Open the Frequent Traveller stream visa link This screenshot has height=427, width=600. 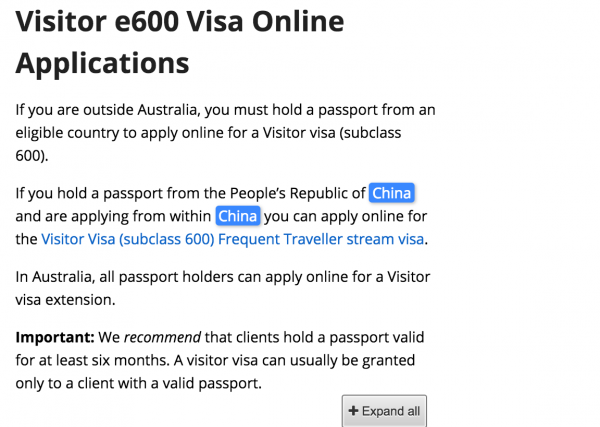point(233,239)
